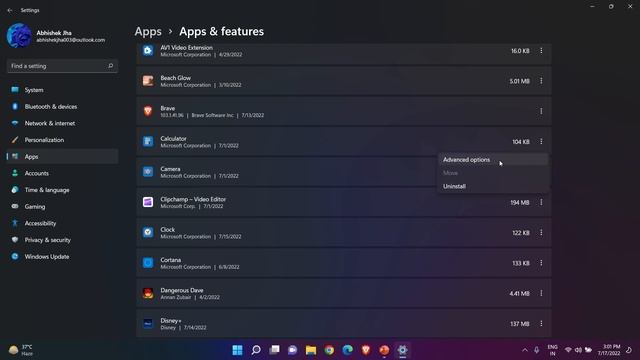Viewport: 640px width, 360px height.
Task: Open the Abhishek Jha profile picture
Action: point(19,36)
